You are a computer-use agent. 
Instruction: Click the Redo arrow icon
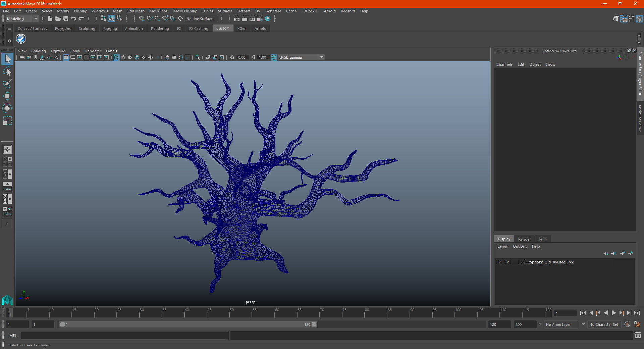coord(81,19)
